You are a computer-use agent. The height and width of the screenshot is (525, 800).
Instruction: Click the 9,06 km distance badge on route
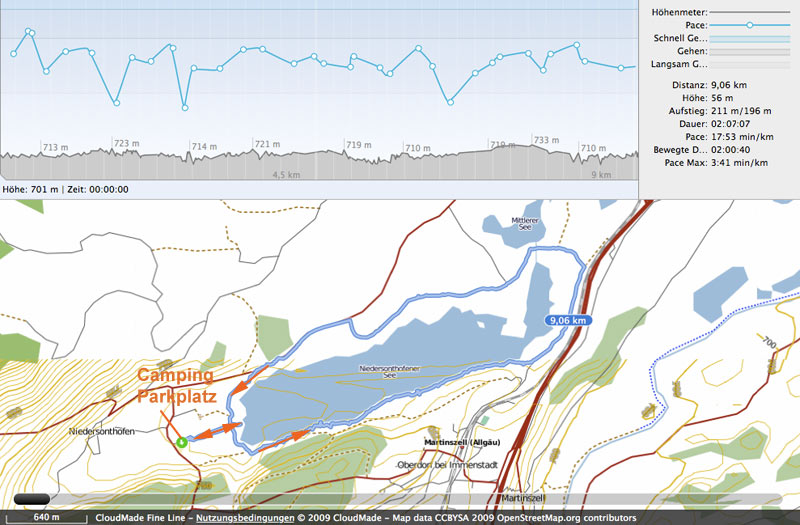(568, 320)
